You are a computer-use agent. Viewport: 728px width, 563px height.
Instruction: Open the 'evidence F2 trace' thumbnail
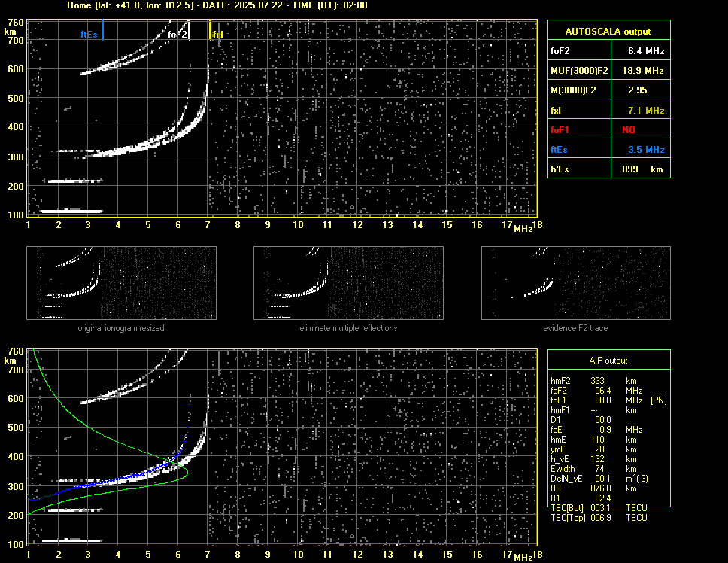(576, 283)
